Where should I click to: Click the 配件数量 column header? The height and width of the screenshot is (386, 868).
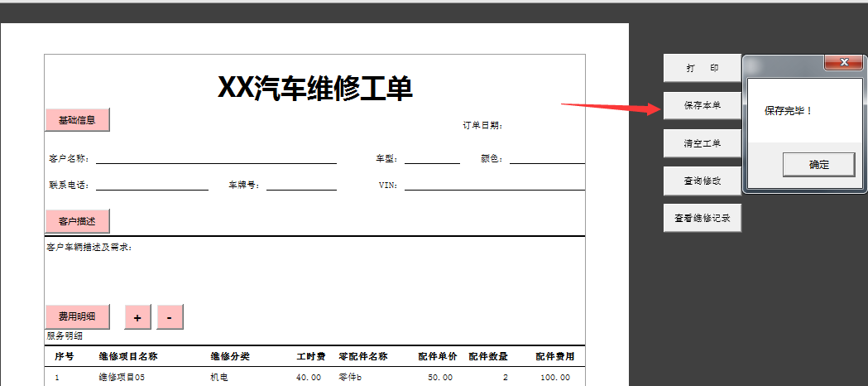click(488, 356)
